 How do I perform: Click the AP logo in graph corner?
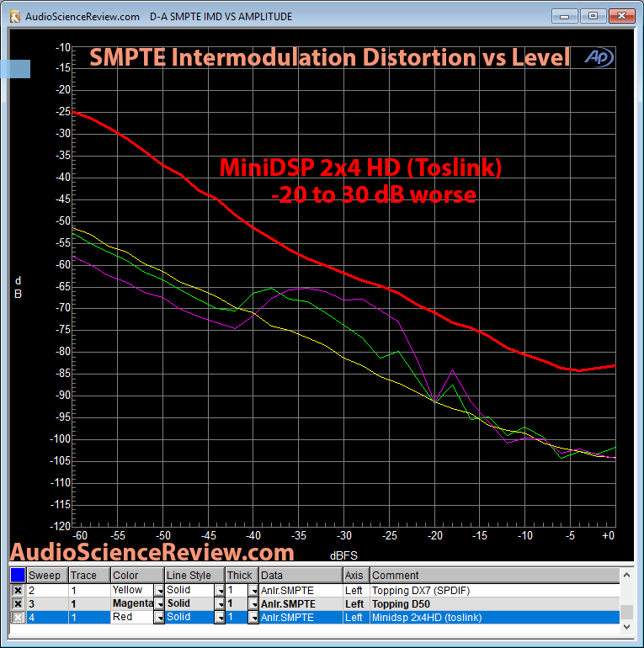pos(599,58)
